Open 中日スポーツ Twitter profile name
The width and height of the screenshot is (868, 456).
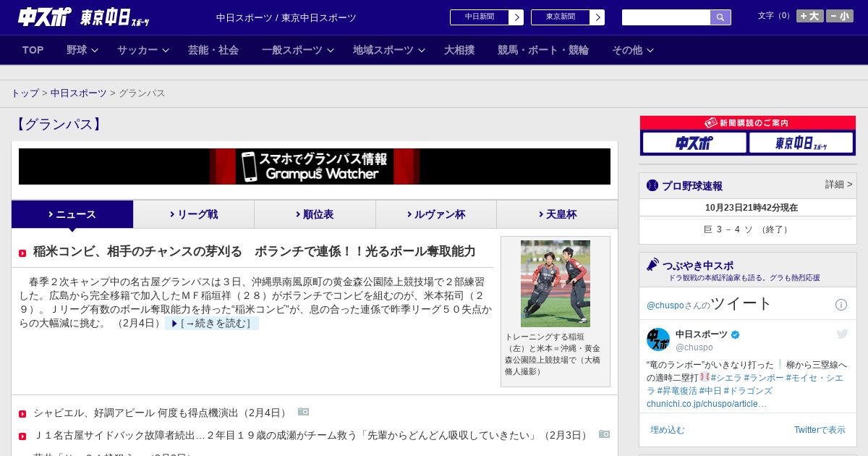coord(702,334)
